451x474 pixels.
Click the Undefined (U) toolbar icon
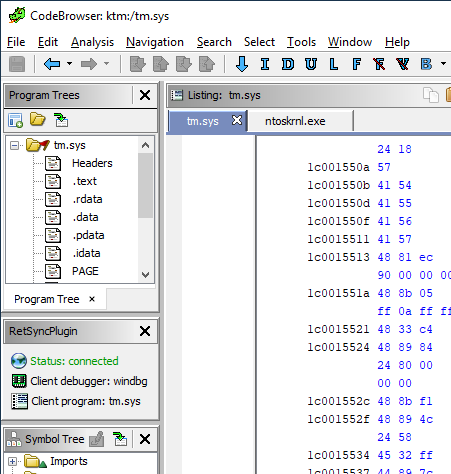click(x=311, y=64)
